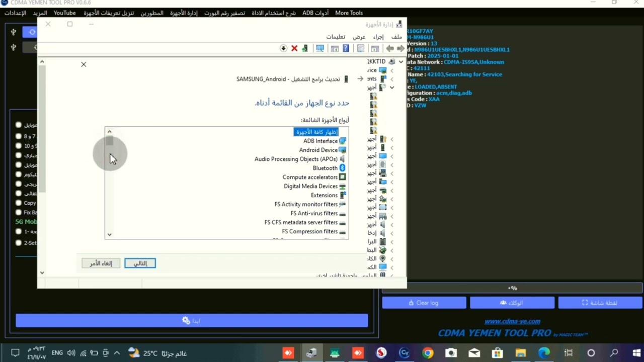Select the 'Copy' radio option
The width and height of the screenshot is (644, 362).
click(x=19, y=203)
